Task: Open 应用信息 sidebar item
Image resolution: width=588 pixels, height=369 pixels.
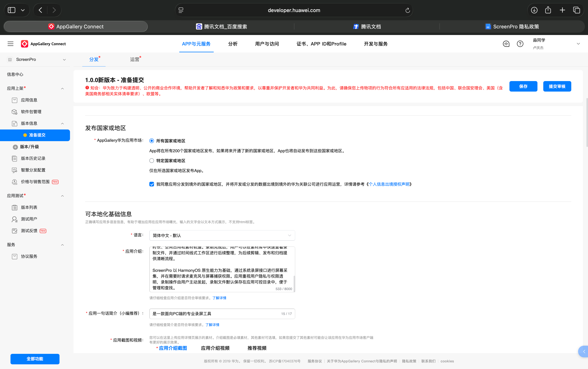Action: point(29,100)
